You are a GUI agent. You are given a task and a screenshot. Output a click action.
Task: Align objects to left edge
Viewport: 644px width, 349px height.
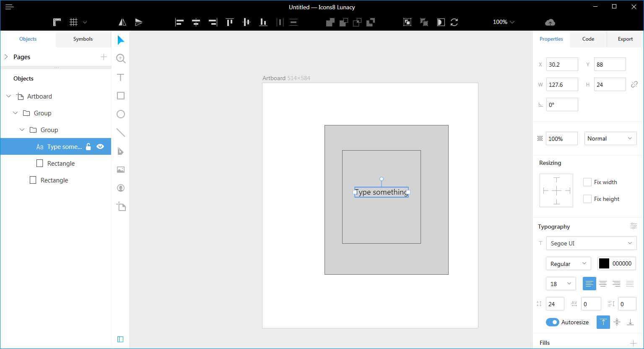(179, 22)
